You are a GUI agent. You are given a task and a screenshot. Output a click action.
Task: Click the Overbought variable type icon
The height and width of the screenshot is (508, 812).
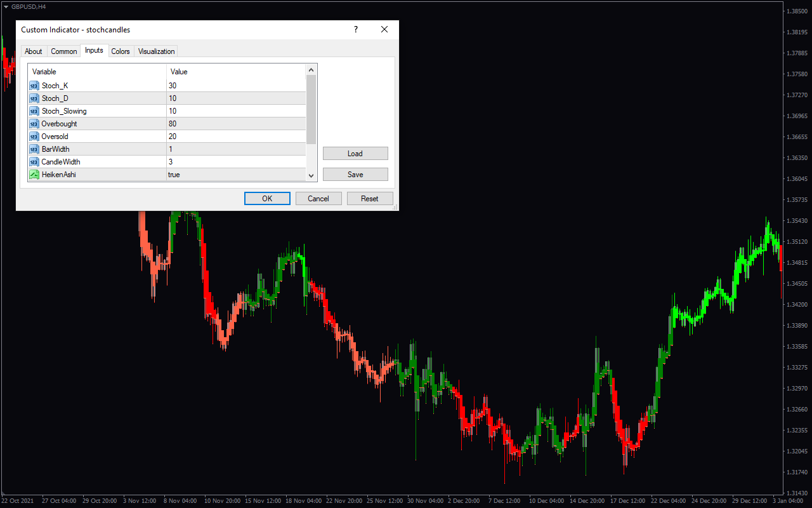[34, 124]
